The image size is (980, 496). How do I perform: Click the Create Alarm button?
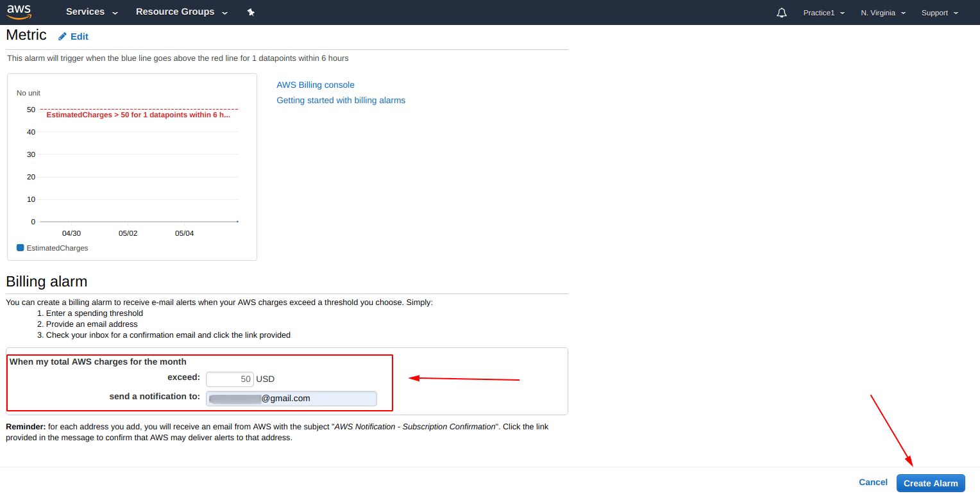931,483
